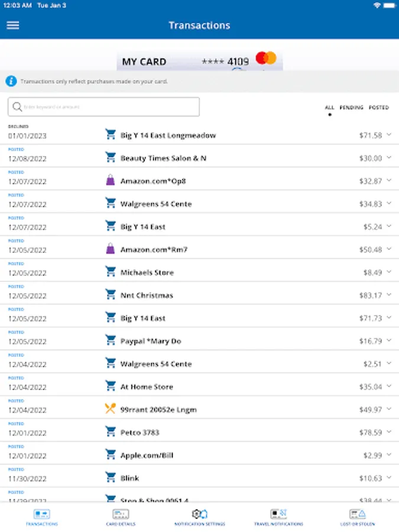Click cart icon for $5.24 Big Y 14 East
The width and height of the screenshot is (399, 532).
[111, 226]
